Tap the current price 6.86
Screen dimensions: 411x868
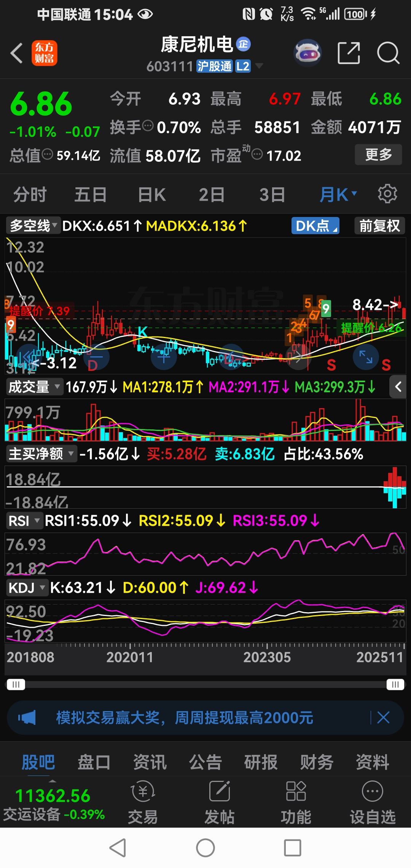pyautogui.click(x=41, y=104)
